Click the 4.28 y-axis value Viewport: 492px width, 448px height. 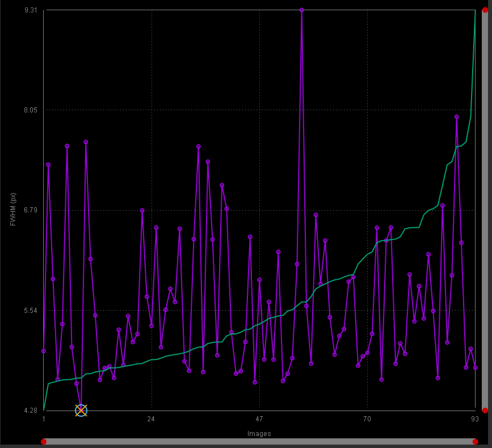[31, 411]
